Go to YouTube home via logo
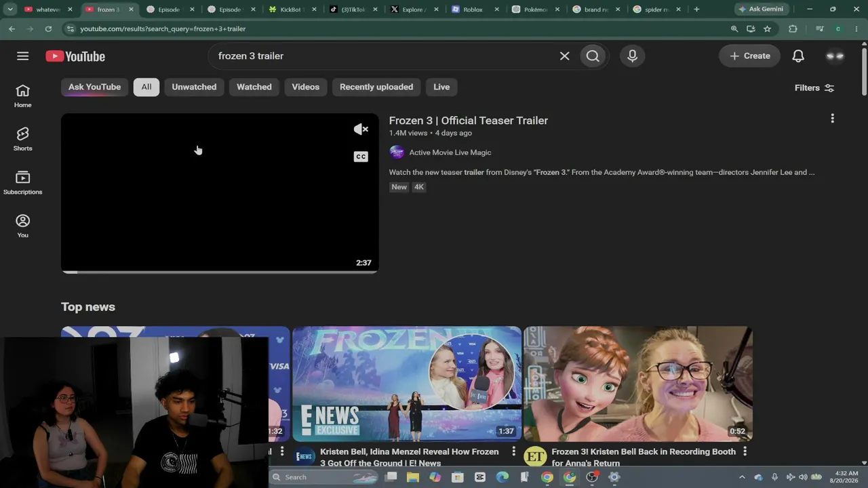Viewport: 868px width, 488px height. point(75,56)
